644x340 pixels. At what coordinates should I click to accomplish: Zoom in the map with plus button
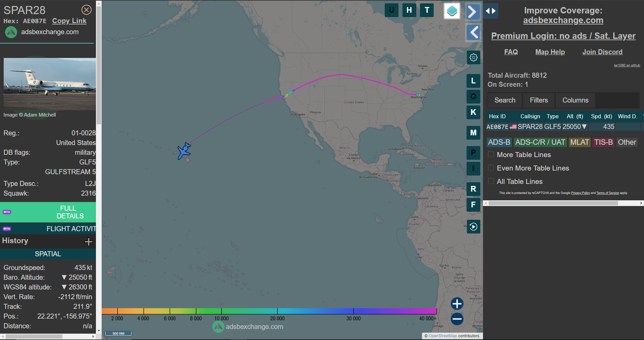click(457, 304)
